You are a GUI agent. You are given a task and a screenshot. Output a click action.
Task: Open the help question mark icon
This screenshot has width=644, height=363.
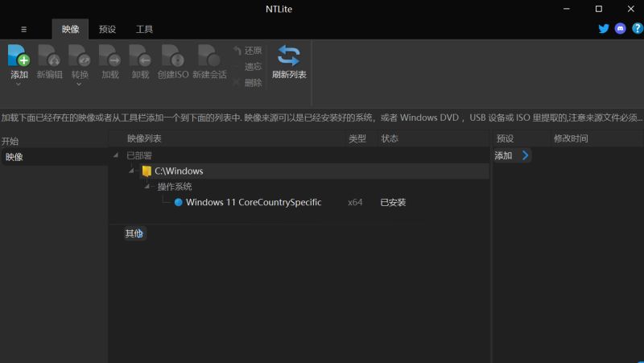point(637,28)
